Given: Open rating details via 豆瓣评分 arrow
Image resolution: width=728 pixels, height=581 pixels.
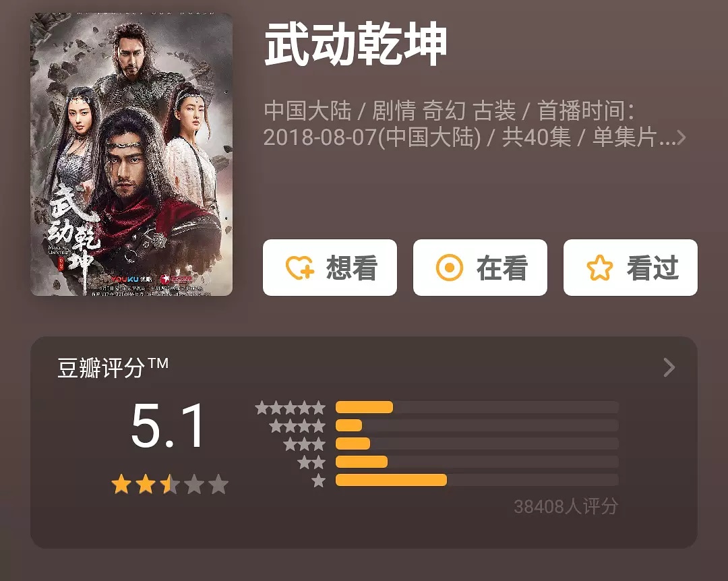Looking at the screenshot, I should (669, 367).
